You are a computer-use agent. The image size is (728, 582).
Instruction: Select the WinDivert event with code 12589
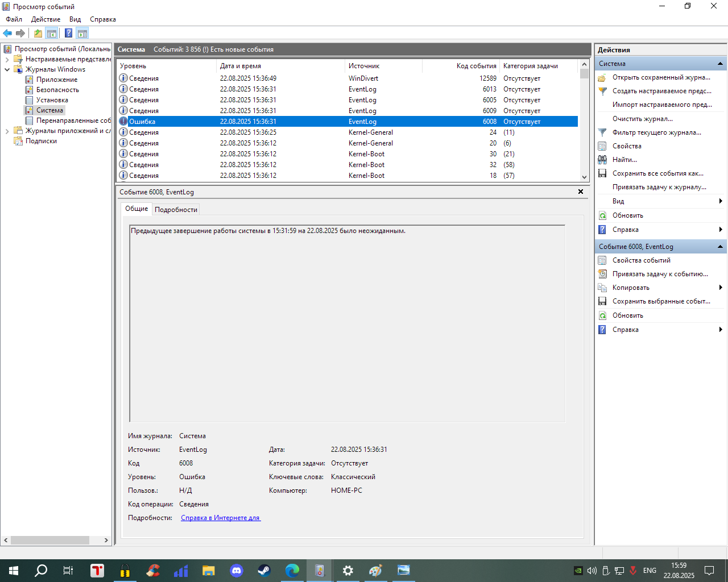pyautogui.click(x=348, y=78)
